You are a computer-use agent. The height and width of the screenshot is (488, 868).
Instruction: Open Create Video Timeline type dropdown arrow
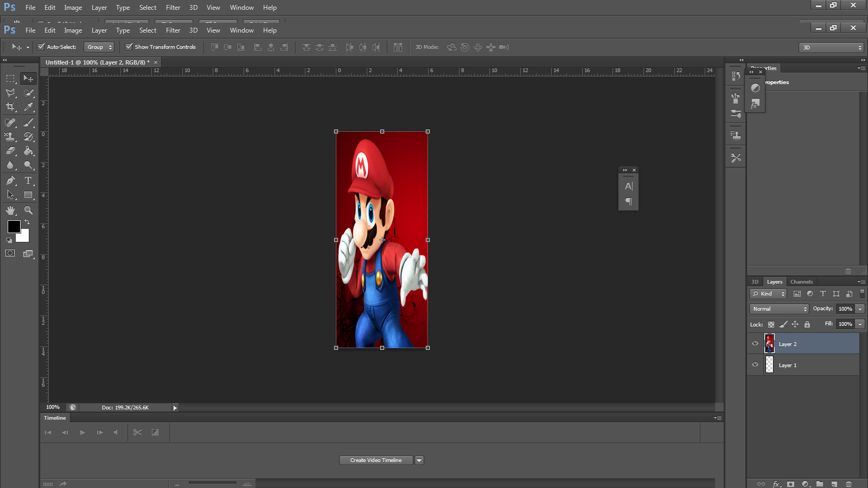(419, 460)
